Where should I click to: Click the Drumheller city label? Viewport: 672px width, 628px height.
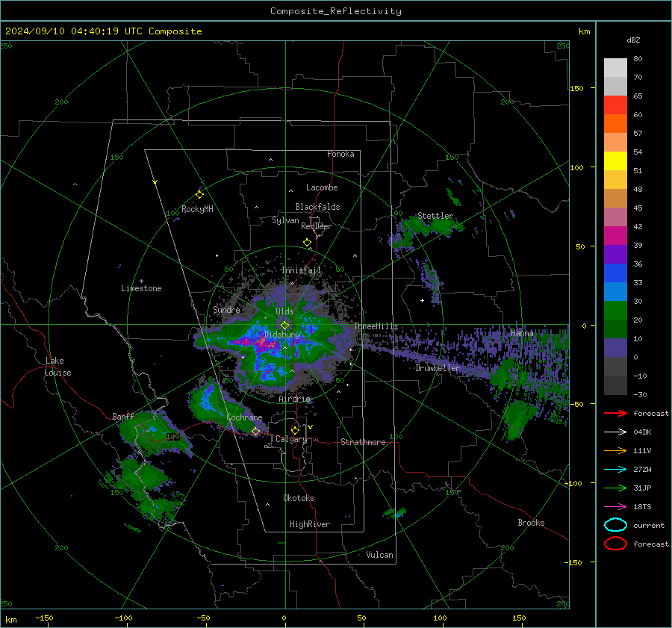pos(438,368)
